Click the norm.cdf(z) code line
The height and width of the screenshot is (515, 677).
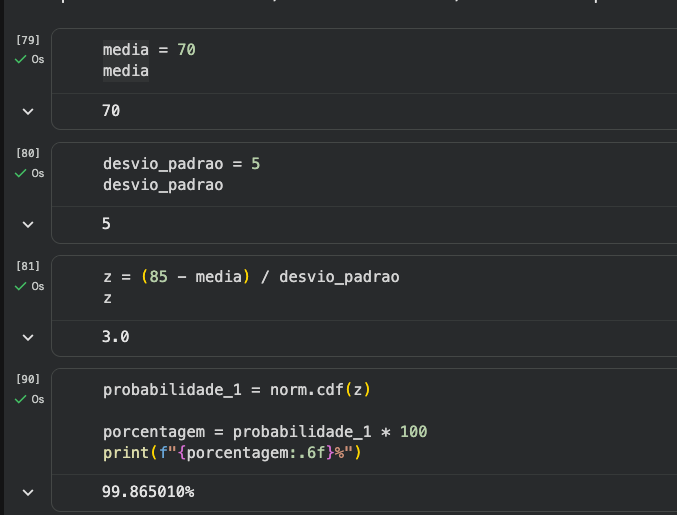coord(243,389)
